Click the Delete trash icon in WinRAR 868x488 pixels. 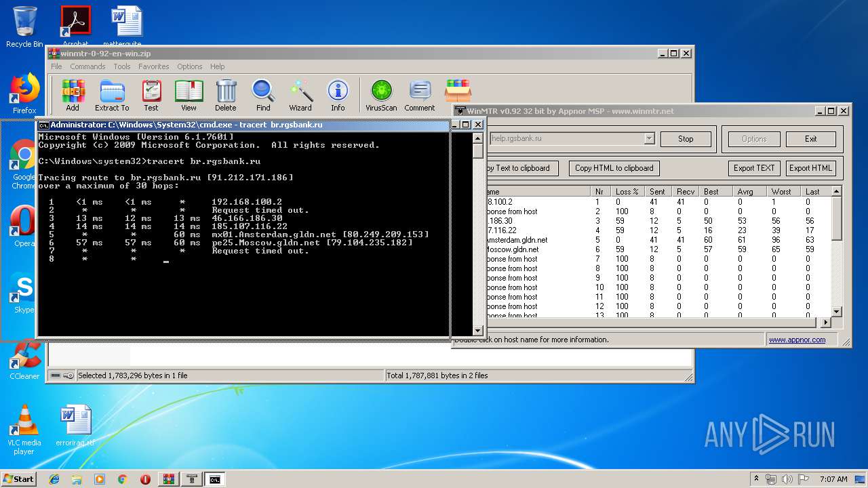pos(226,96)
